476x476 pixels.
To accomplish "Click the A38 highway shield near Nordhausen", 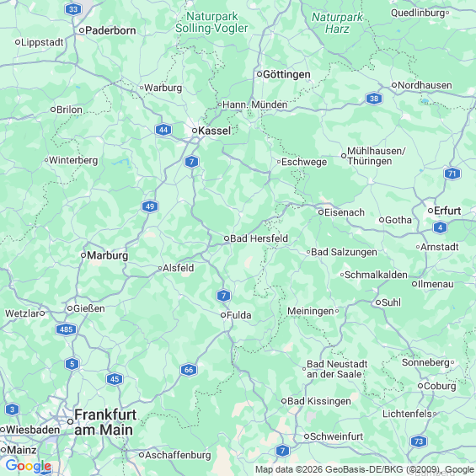I will click(374, 99).
